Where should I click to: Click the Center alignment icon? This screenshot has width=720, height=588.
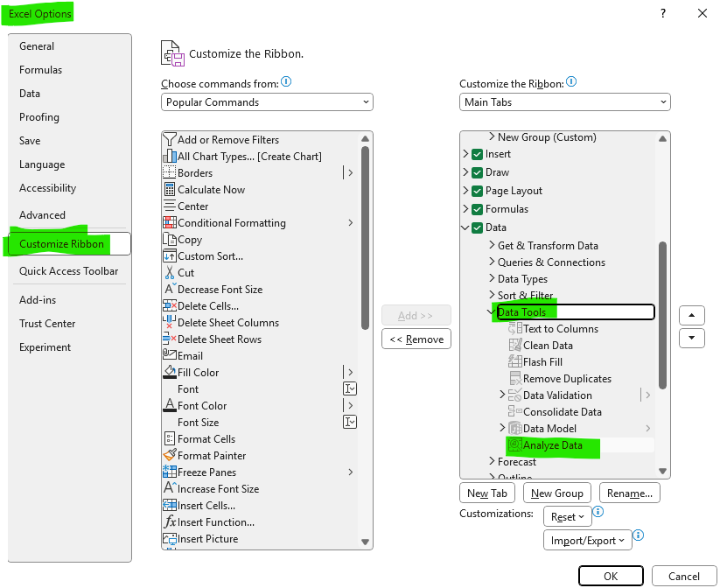pos(170,206)
